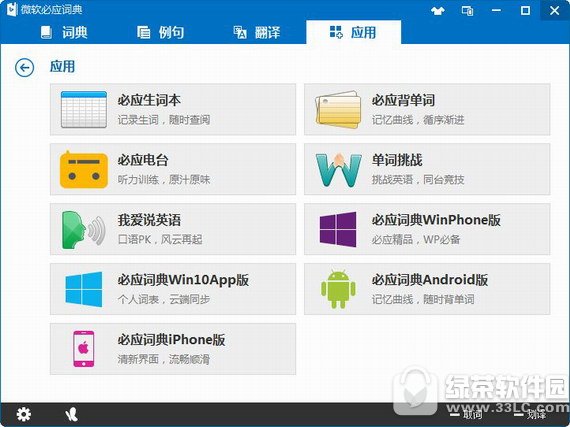The height and width of the screenshot is (427, 570).
Task: Click the 听力训练，原汁原味 description
Action: pyautogui.click(x=164, y=179)
